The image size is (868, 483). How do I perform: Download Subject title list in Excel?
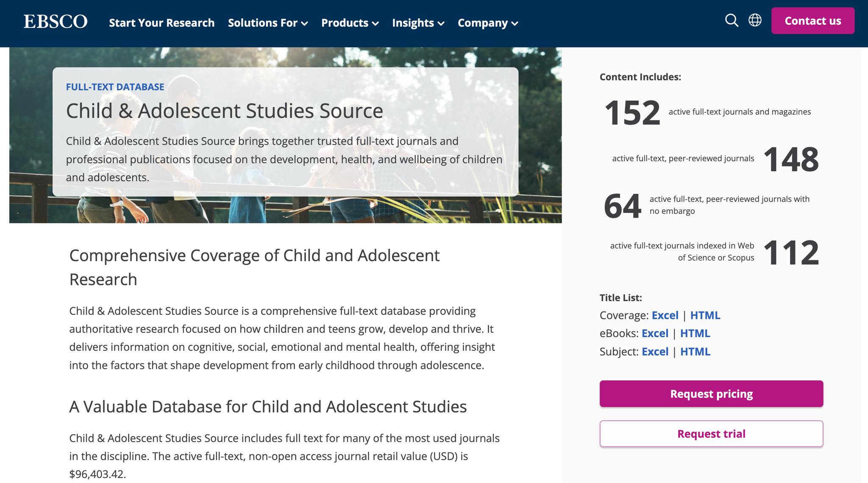pos(655,352)
